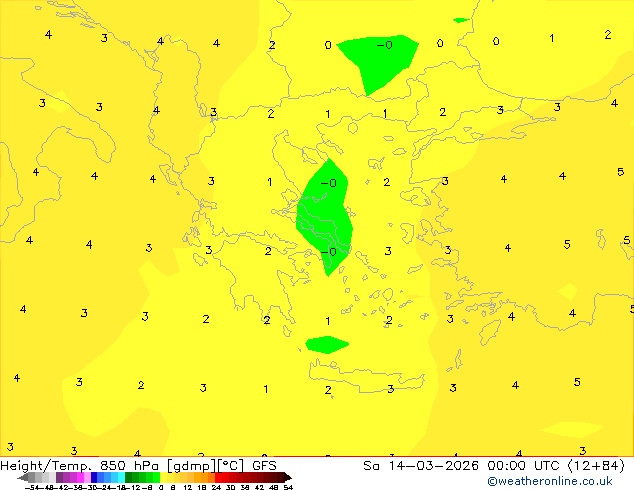Click the 'Height/Temp. 850 hPa' chart title
634x490 pixels.
pyautogui.click(x=79, y=466)
